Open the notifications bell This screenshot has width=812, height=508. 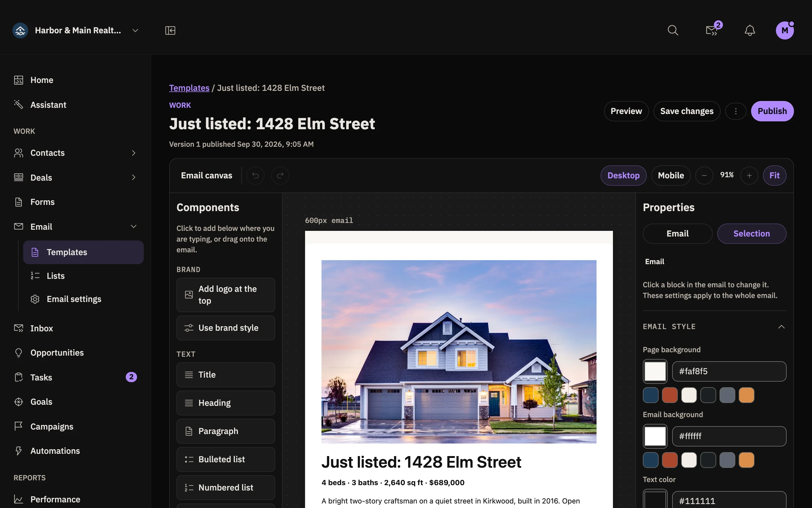(750, 30)
